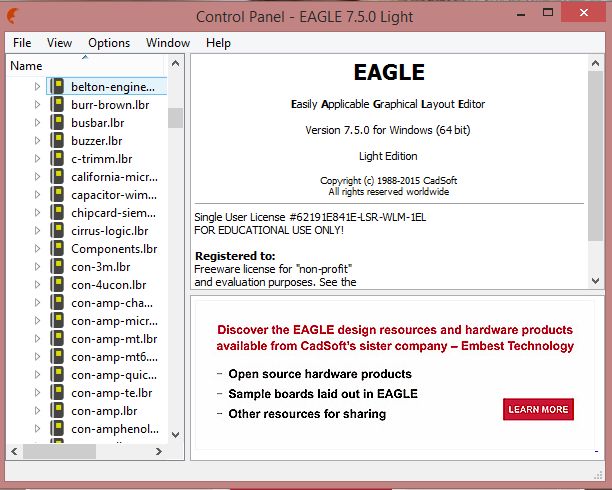Click the con-amp-micr library icon
The image size is (612, 490).
coord(57,321)
